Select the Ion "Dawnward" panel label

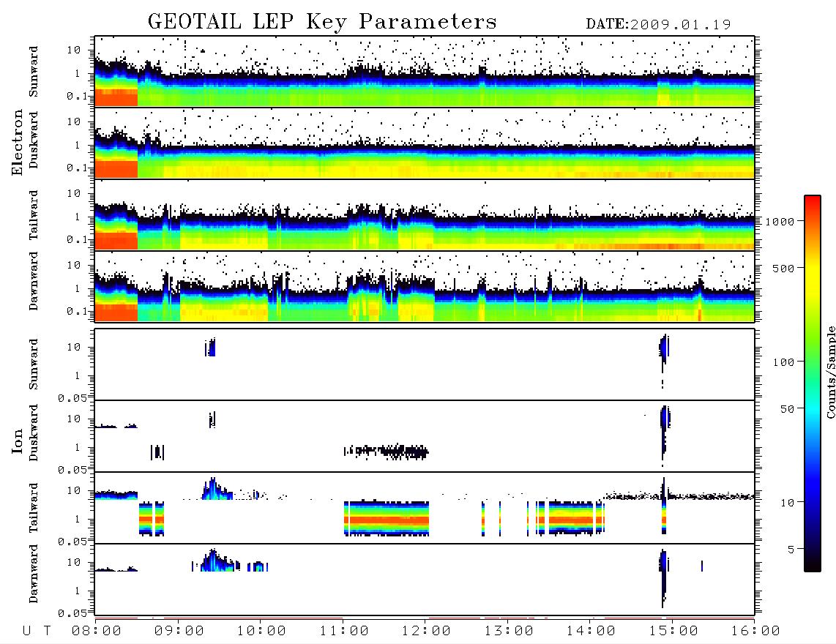[x=34, y=574]
